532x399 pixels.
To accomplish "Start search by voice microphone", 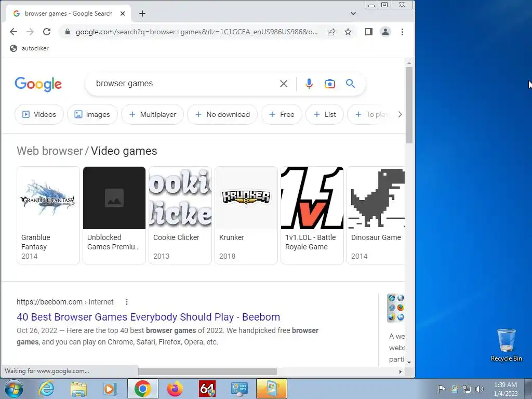I will [309, 84].
